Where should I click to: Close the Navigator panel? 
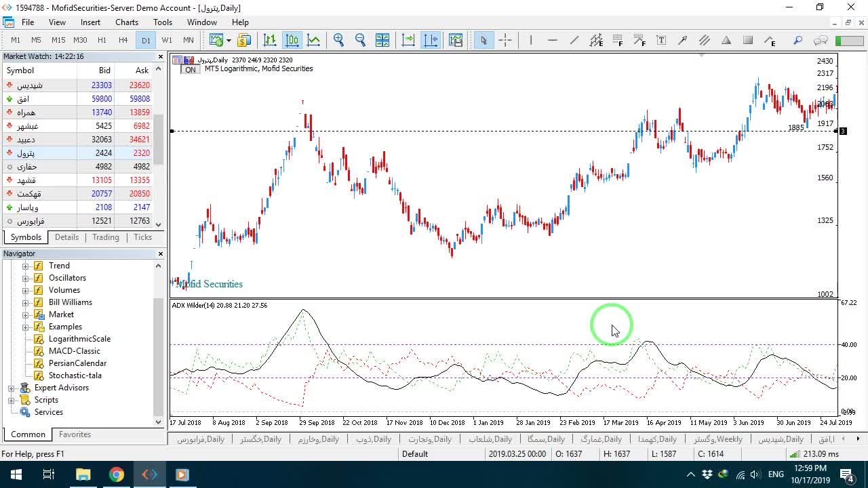pos(161,253)
